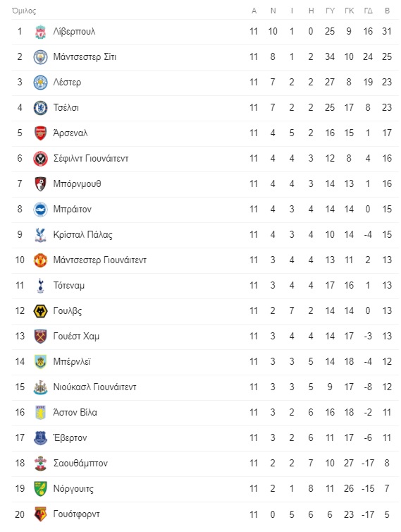Click the Arsenal crest icon
This screenshot has width=401, height=532.
click(x=40, y=133)
